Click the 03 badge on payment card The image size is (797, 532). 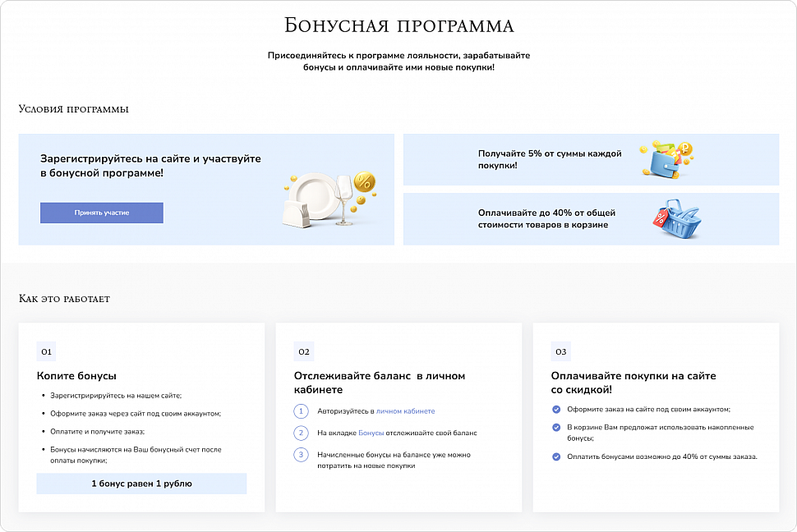tap(561, 352)
